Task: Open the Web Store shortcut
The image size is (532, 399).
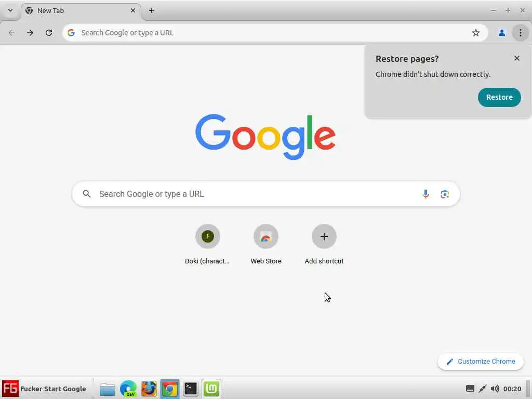Action: tap(265, 244)
